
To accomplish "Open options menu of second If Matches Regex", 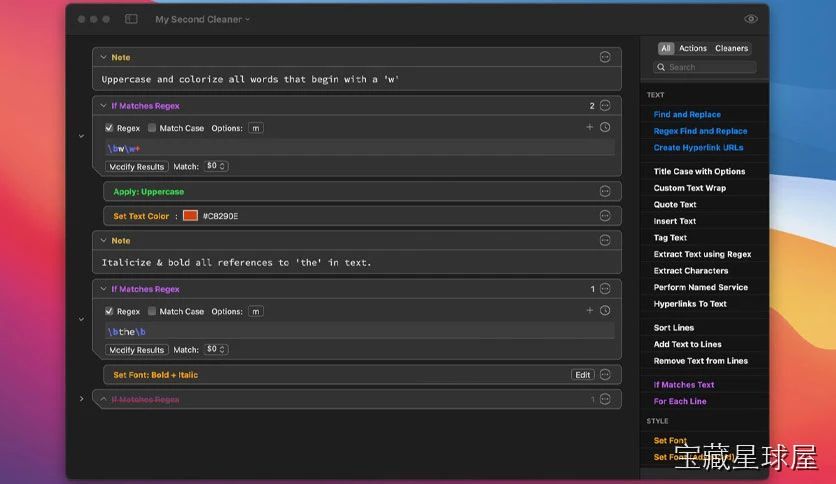I will (x=605, y=289).
